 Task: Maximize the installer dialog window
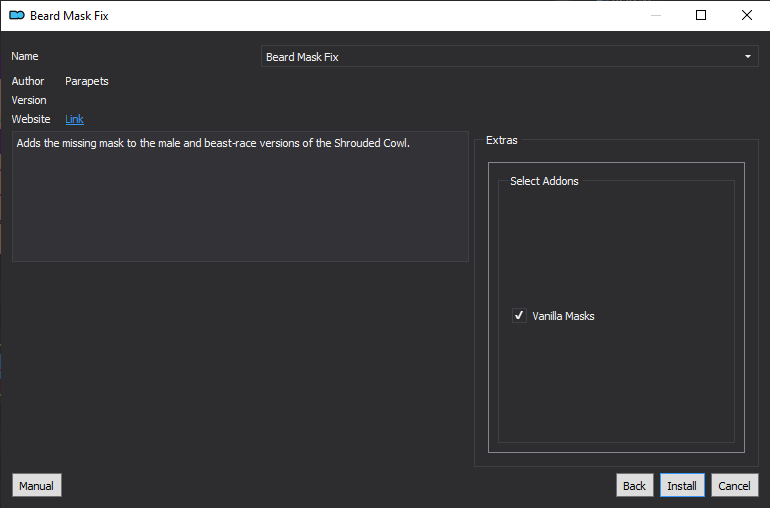[701, 16]
